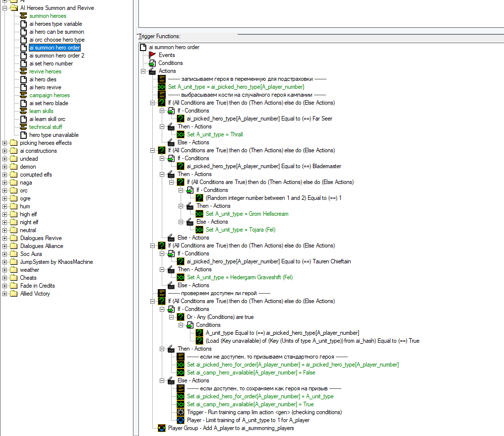This screenshot has height=436, width=504.
Task: Collapse the Actions node in trigger functions
Action: (x=143, y=71)
